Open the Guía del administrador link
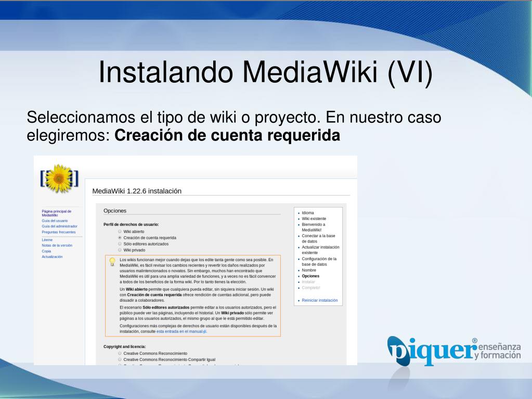 coord(59,226)
